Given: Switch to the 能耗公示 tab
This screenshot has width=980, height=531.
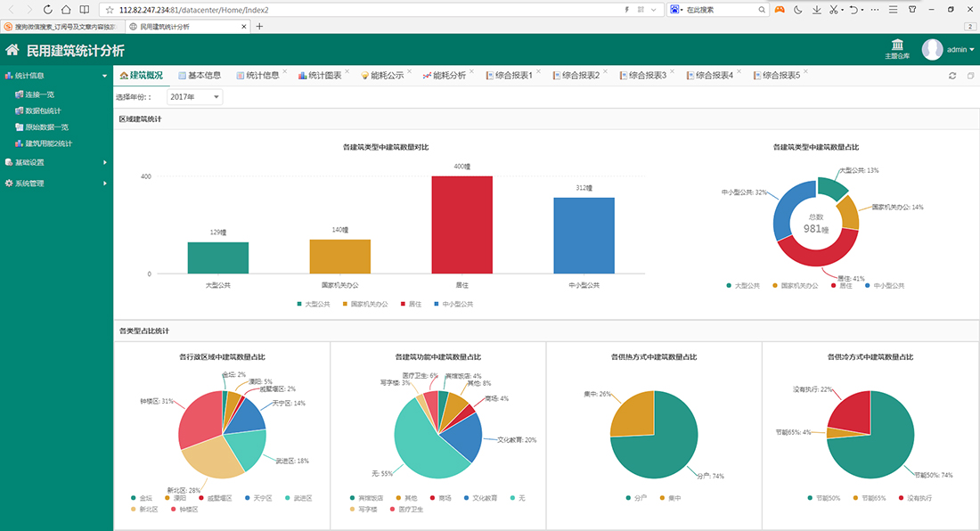Looking at the screenshot, I should 386,76.
